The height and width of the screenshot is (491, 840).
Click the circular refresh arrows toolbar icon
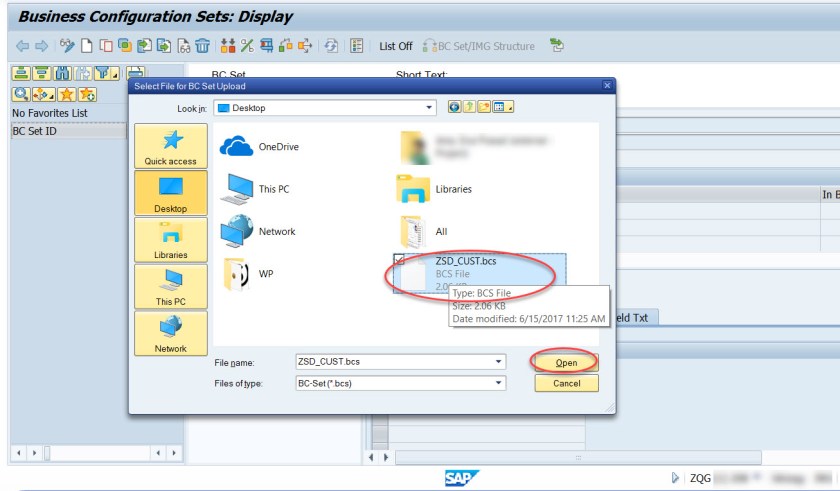point(331,46)
